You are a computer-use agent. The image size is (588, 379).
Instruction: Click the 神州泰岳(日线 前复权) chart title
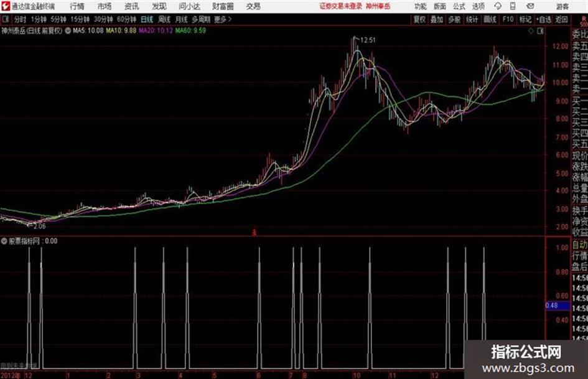[x=32, y=30]
